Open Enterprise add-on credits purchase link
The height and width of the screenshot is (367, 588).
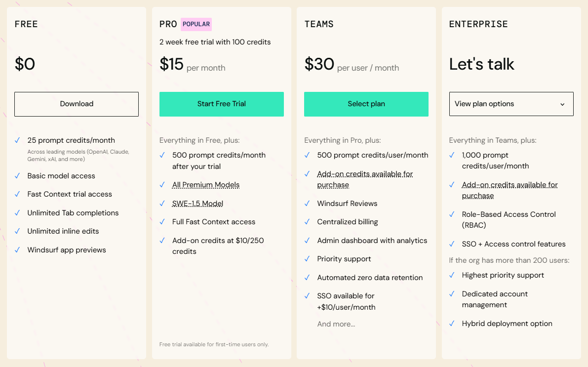click(510, 190)
